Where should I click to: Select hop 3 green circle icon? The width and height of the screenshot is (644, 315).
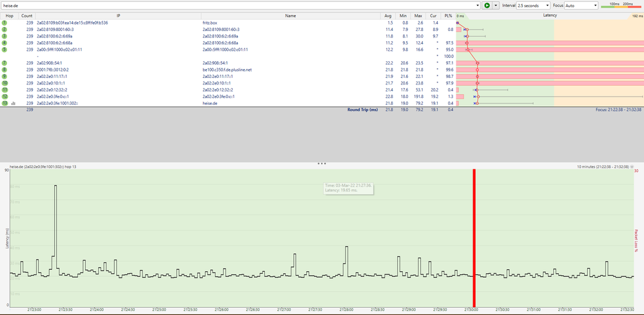coord(5,36)
